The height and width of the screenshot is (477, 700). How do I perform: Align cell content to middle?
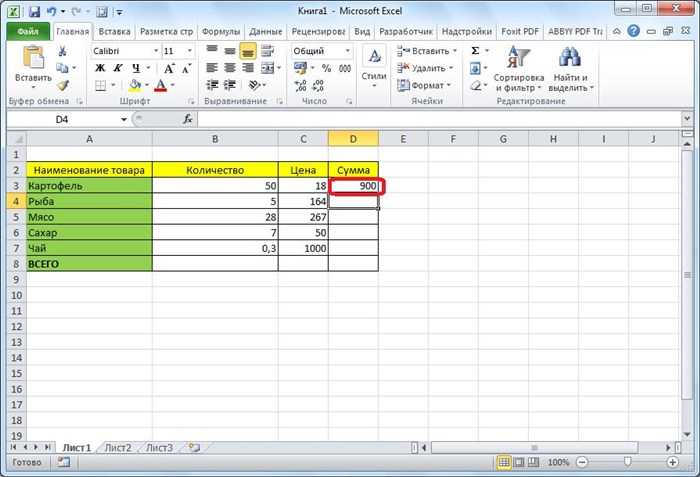point(230,51)
